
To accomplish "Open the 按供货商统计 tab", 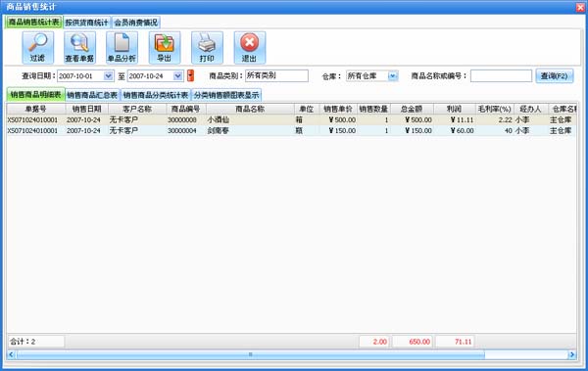I will point(86,23).
